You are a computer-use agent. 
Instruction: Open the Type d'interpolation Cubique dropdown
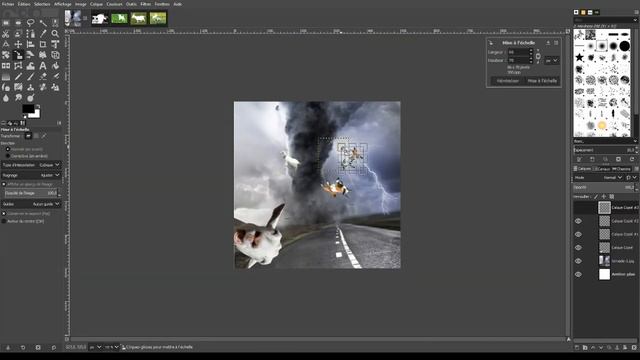point(31,165)
